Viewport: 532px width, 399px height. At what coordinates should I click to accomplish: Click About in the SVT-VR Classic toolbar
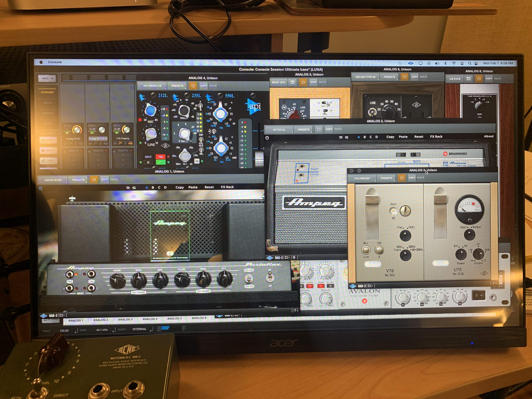coord(489,136)
